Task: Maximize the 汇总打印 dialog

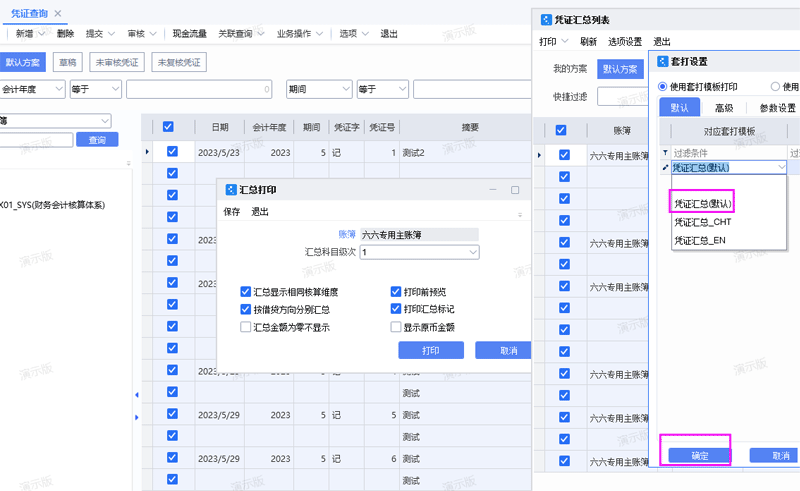Action: tap(515, 190)
